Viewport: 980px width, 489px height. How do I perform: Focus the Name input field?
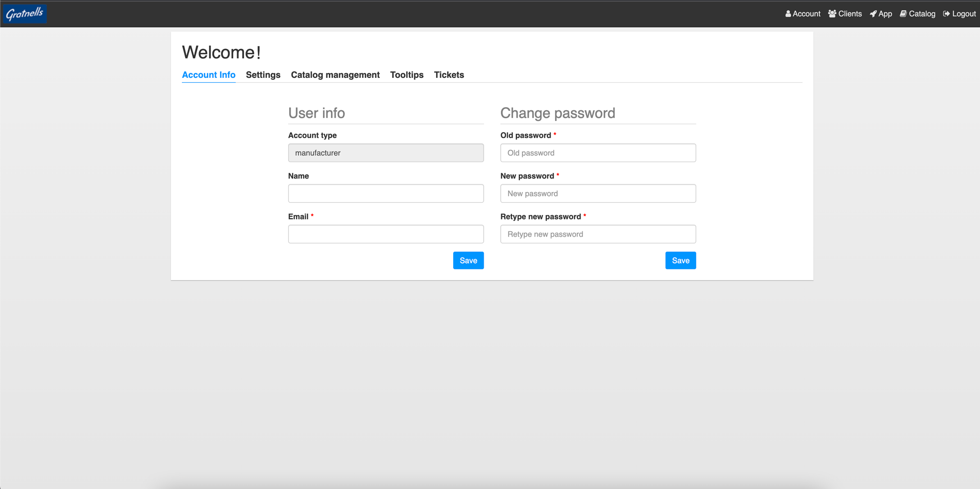click(386, 194)
